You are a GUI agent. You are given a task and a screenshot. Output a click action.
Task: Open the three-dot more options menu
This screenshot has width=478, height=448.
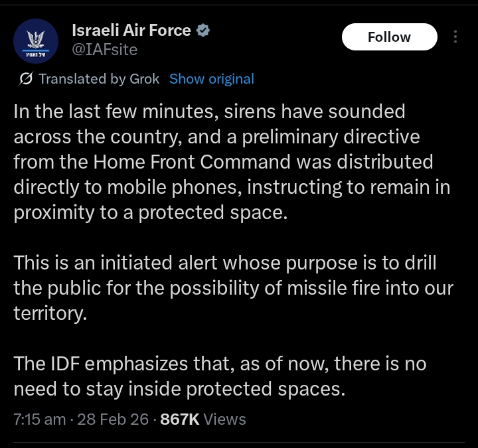[x=455, y=37]
